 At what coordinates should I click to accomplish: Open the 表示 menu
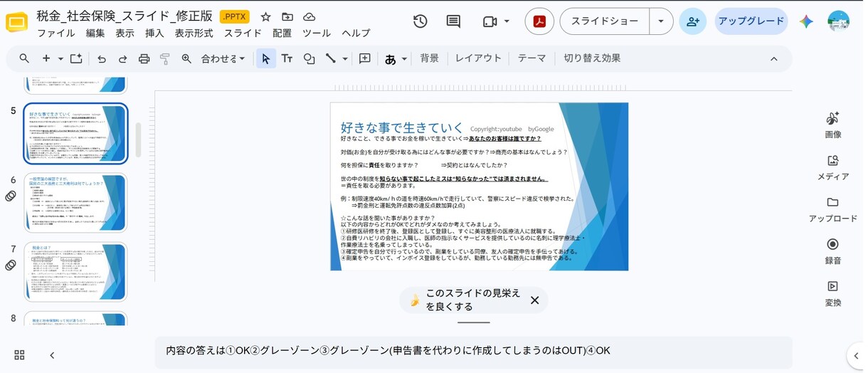[125, 33]
